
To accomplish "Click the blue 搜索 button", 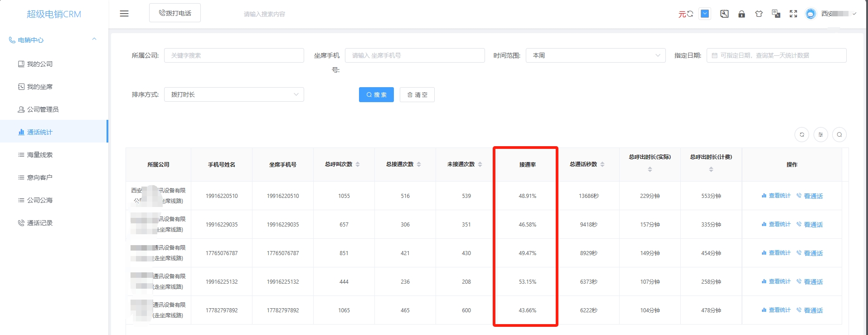I will click(x=376, y=94).
